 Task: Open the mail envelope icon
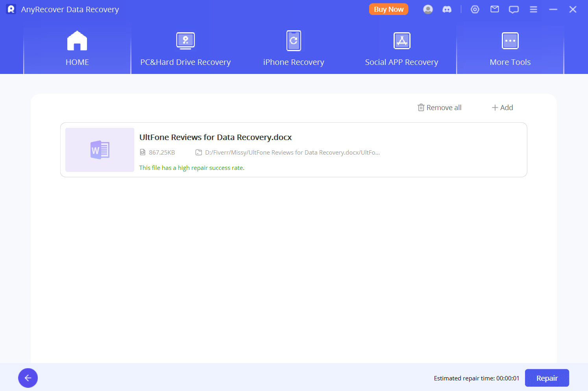[x=494, y=9]
